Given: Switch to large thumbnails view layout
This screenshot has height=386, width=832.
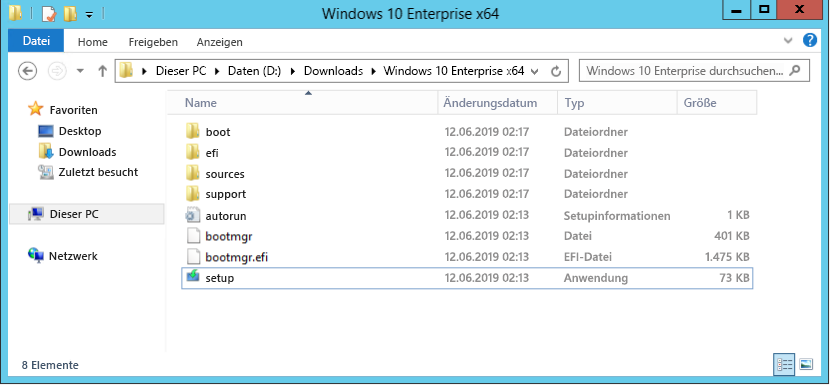Looking at the screenshot, I should click(807, 364).
